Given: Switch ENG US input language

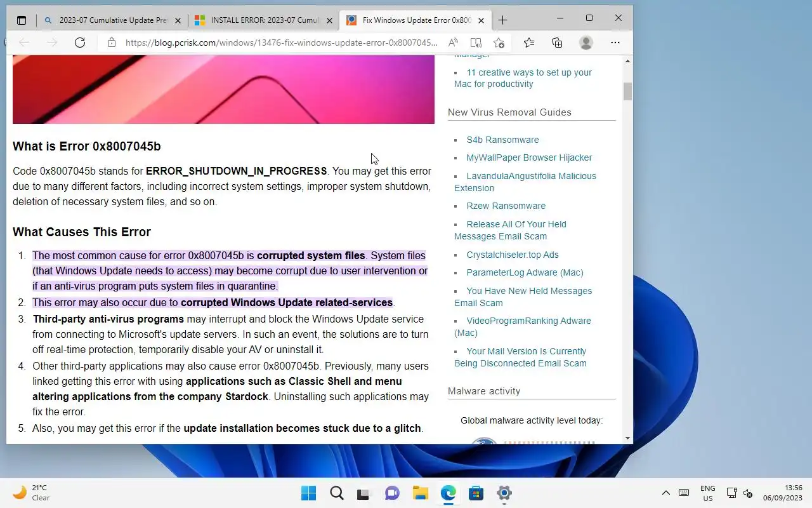Looking at the screenshot, I should 708,493.
